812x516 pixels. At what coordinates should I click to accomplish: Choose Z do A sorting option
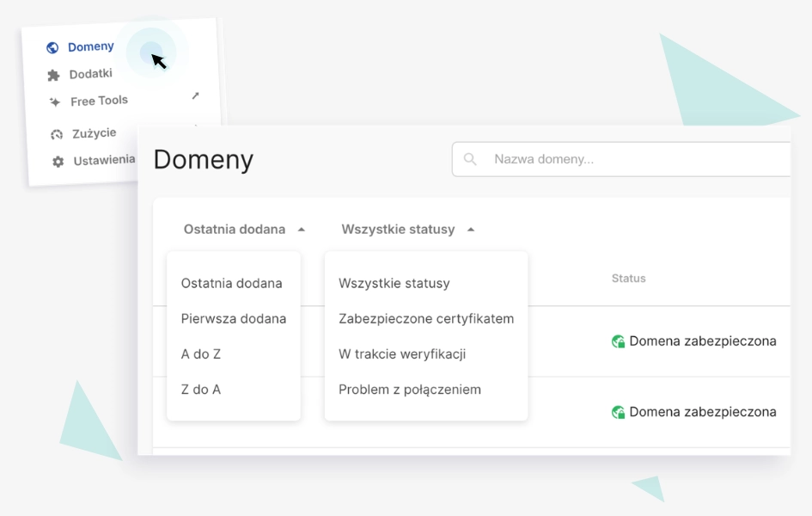[199, 390]
